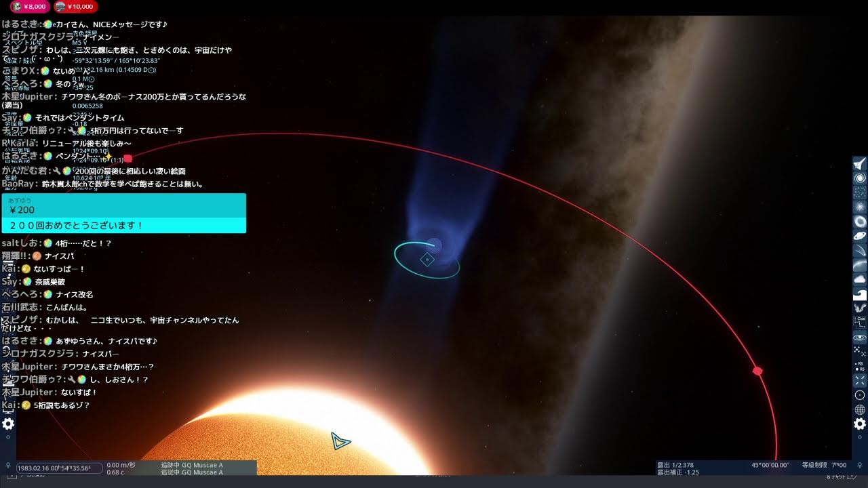Click the '0.68 c' speed readout
868x488 pixels.
115,472
